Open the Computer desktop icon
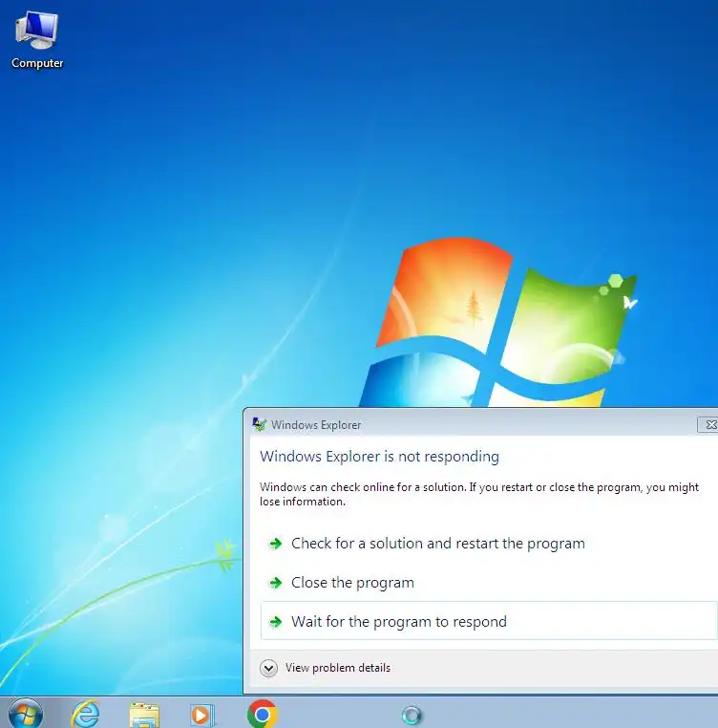Image resolution: width=718 pixels, height=728 pixels. point(36,40)
